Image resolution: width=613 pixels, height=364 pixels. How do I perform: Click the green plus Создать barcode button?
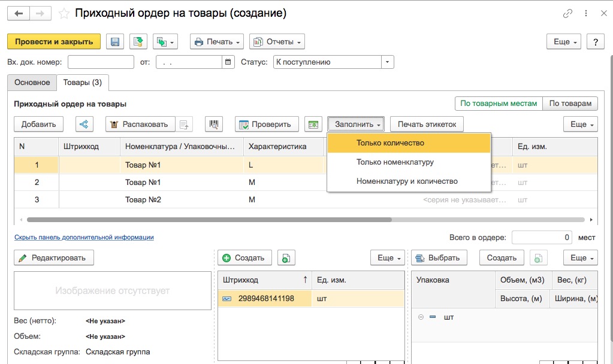(244, 258)
